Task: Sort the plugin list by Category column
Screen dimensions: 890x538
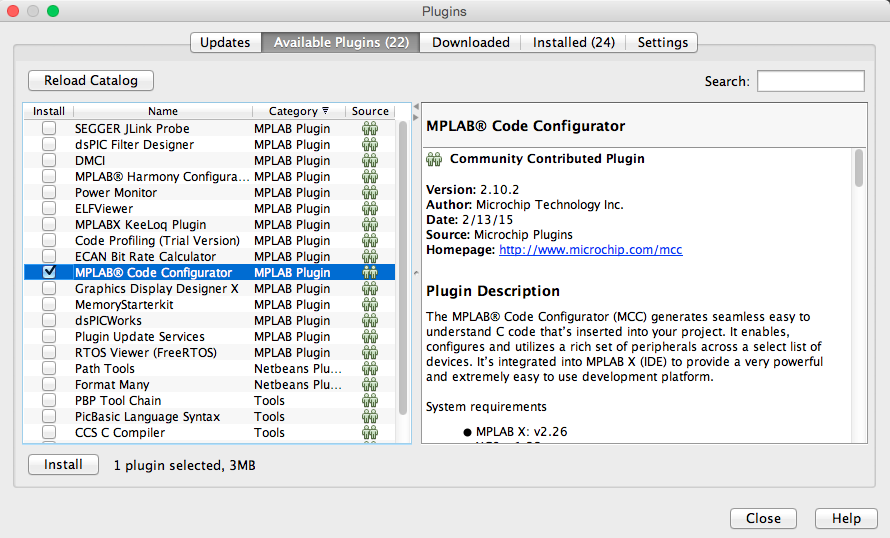Action: pos(292,112)
